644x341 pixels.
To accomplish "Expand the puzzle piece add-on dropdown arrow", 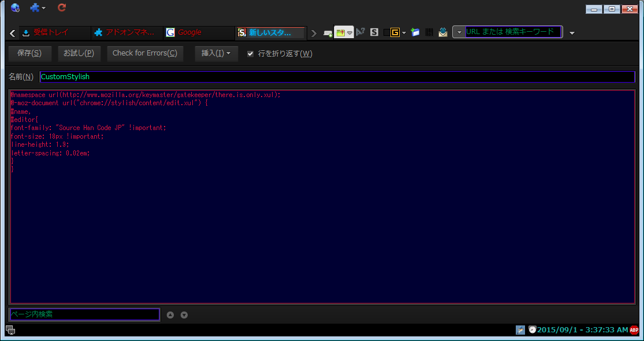I will pos(43,8).
